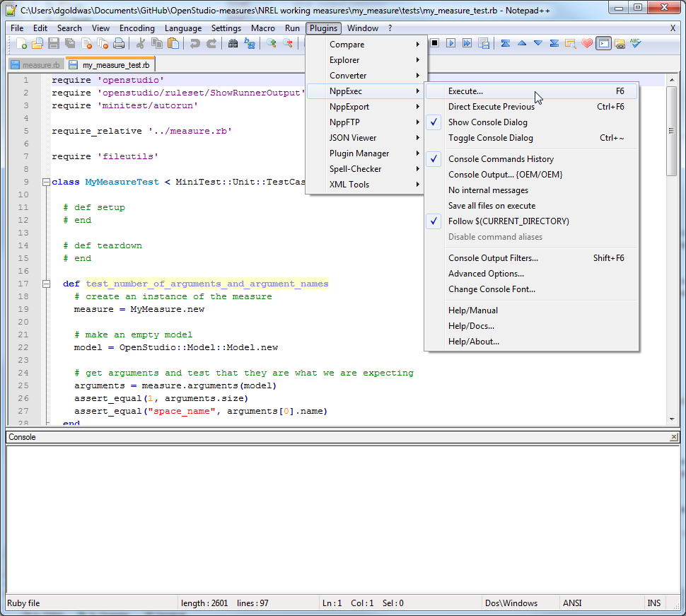Toggle the console dialog toolbar icon
This screenshot has width=686, height=616.
pos(603,43)
